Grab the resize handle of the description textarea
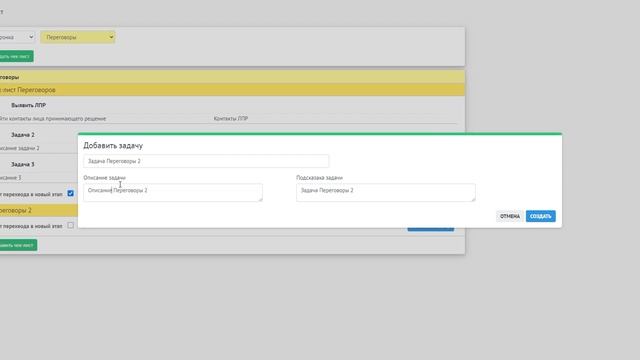Screen dimensions: 640x360 [x=260, y=199]
